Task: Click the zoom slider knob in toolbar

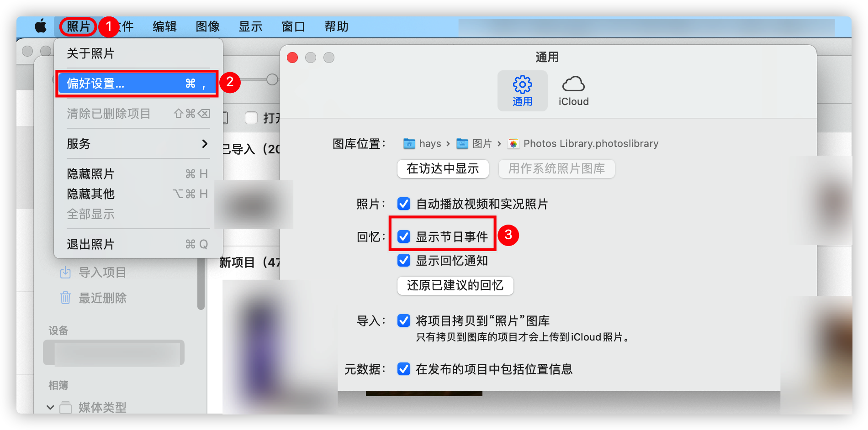Action: [272, 79]
